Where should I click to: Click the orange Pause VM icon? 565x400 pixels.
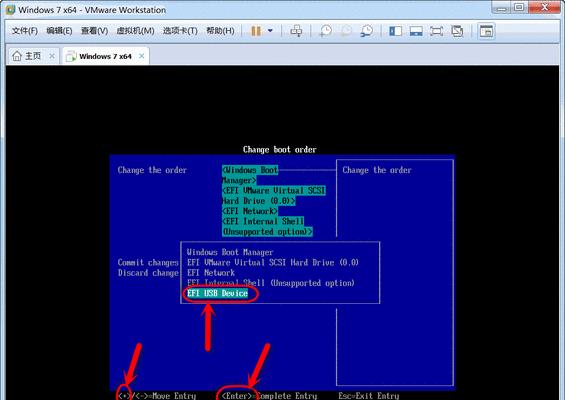(x=256, y=31)
